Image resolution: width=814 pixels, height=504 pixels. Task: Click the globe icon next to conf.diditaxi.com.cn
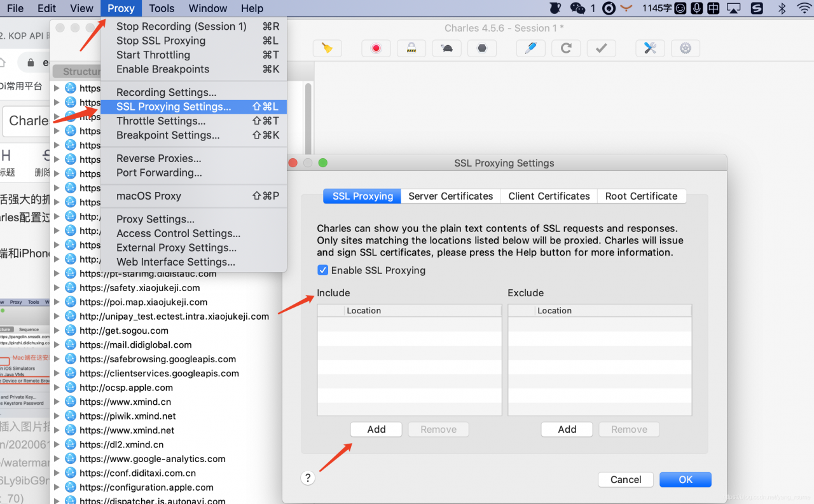click(70, 473)
